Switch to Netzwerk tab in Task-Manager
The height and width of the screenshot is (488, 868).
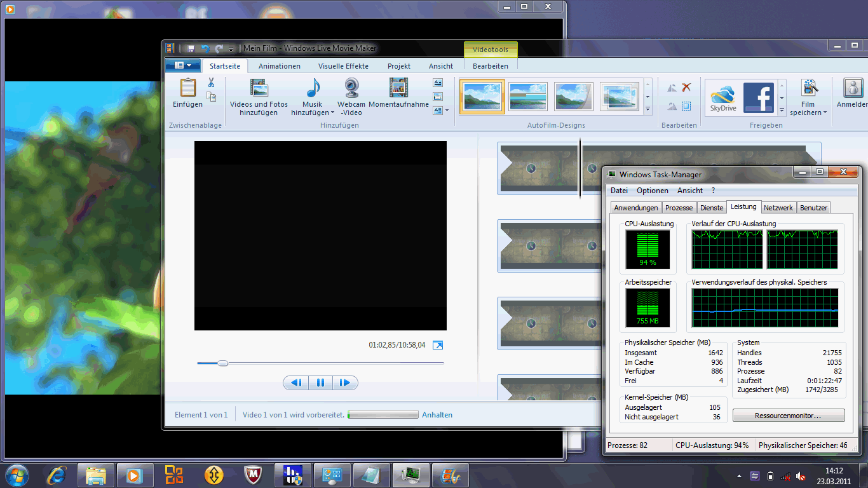[x=778, y=208]
